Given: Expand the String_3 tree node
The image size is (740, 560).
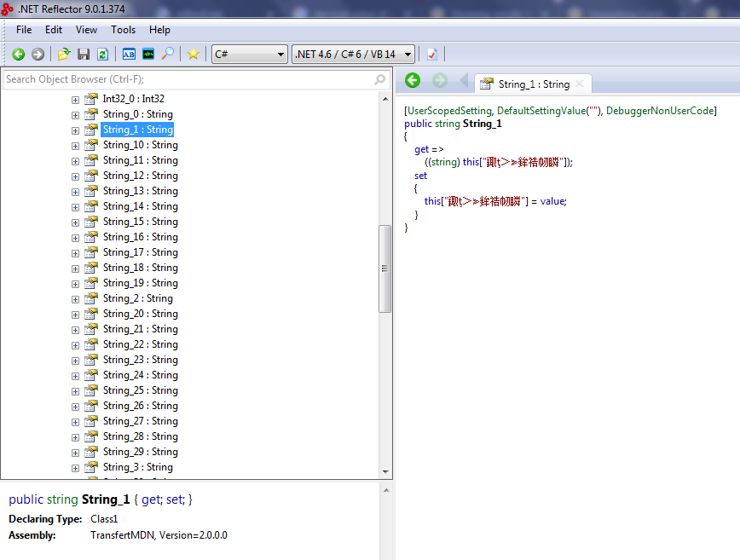Looking at the screenshot, I should (x=75, y=468).
